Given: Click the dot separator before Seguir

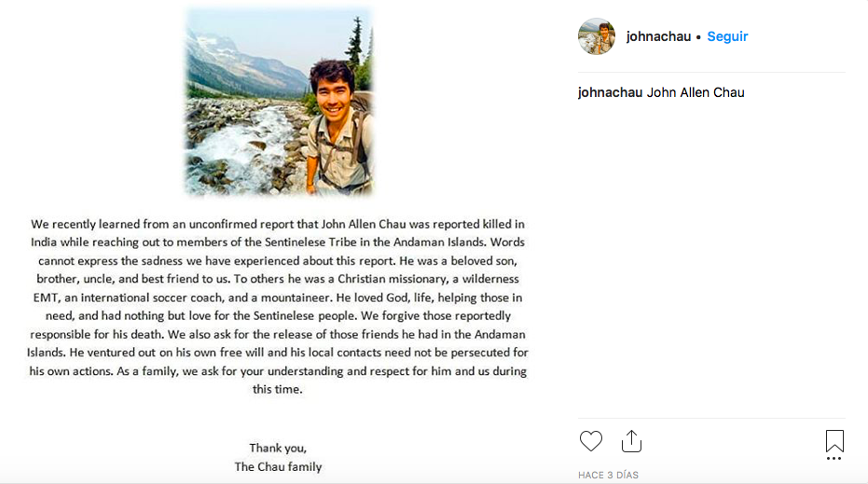Looking at the screenshot, I should [698, 37].
